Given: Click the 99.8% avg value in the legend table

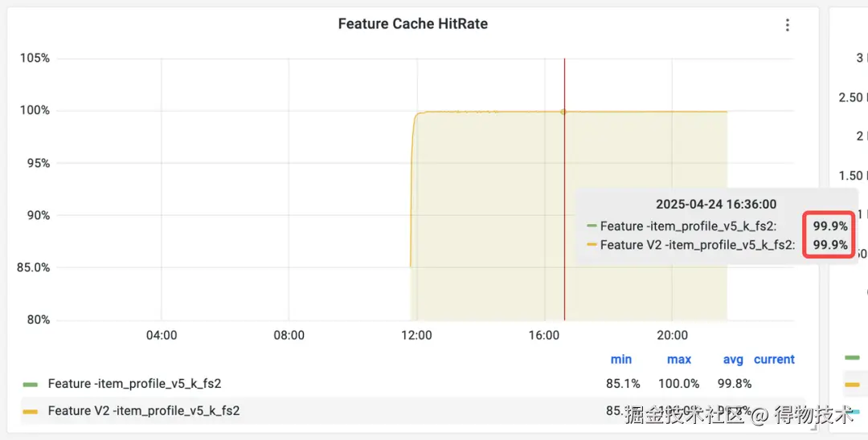Looking at the screenshot, I should coord(733,384).
